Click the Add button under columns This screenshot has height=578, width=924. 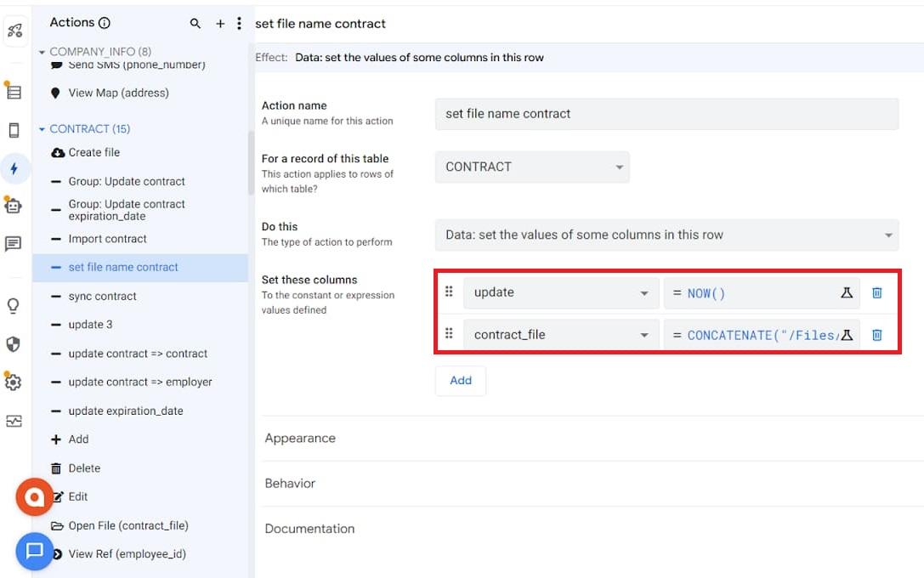coord(461,381)
